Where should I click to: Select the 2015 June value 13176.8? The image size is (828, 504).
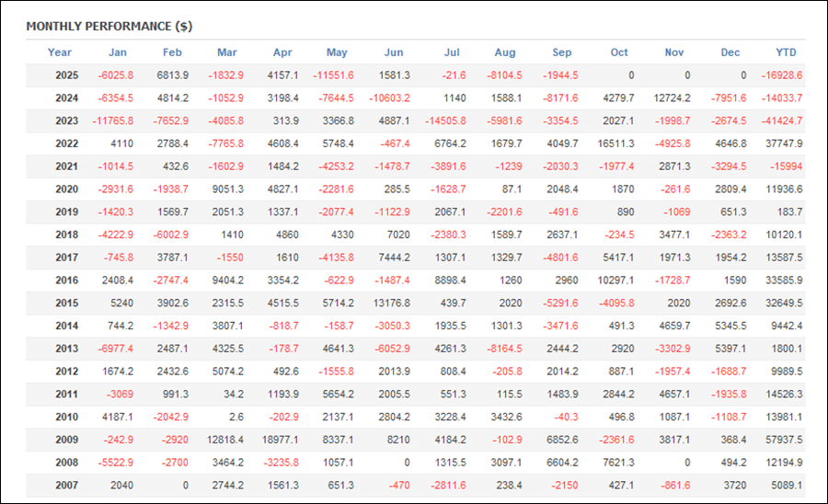pos(391,303)
